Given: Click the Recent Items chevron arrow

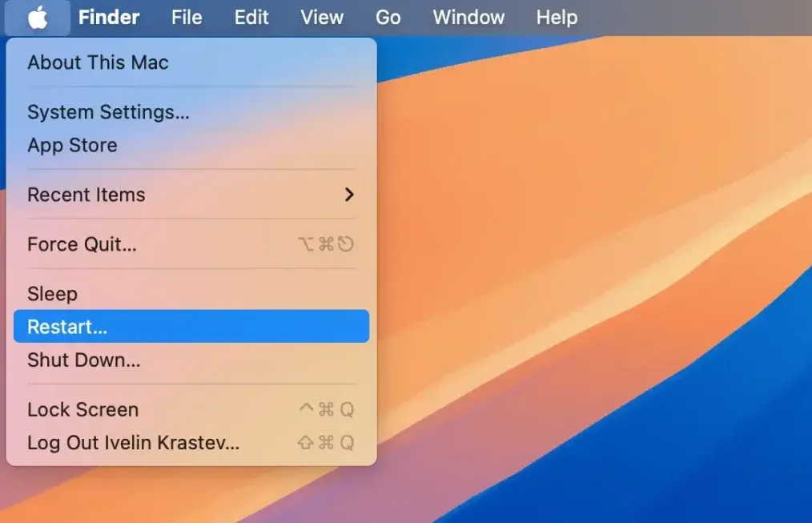Looking at the screenshot, I should tap(349, 195).
